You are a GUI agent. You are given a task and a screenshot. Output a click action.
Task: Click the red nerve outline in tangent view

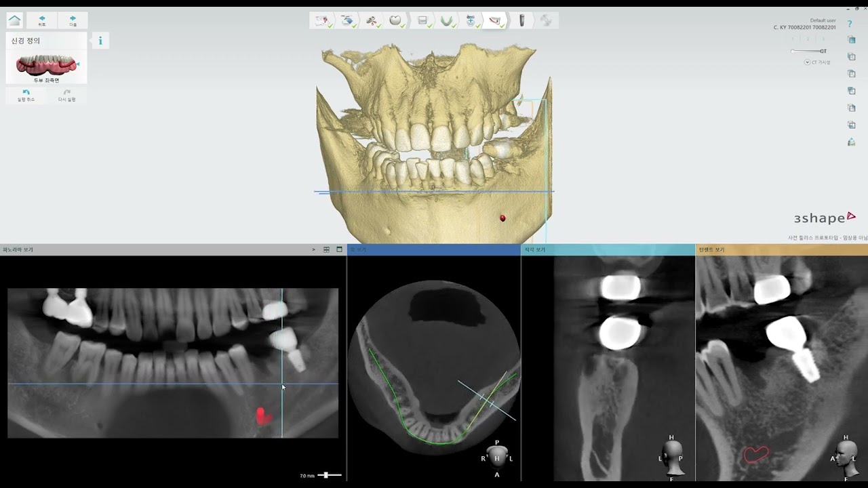click(x=755, y=454)
